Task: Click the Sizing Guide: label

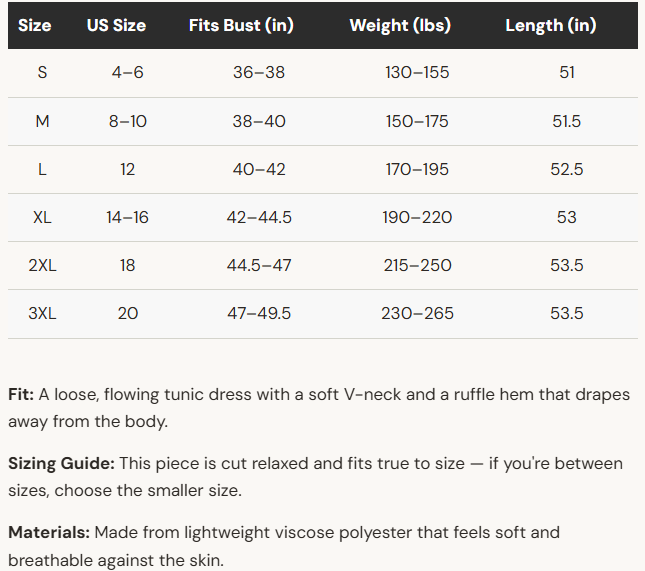Action: pos(61,464)
